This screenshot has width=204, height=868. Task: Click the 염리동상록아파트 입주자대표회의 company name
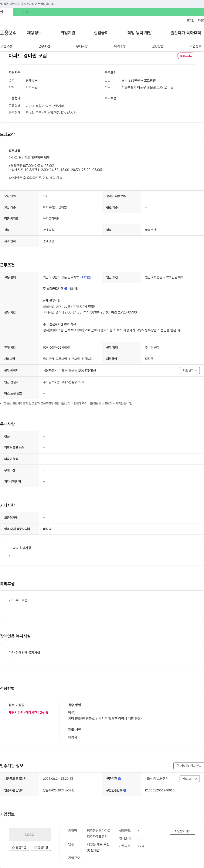99,834
